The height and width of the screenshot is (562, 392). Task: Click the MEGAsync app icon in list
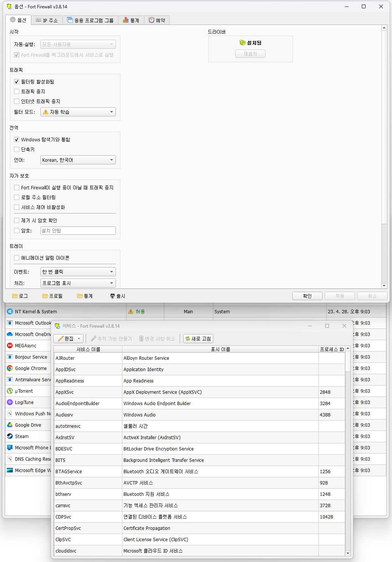(x=10, y=345)
